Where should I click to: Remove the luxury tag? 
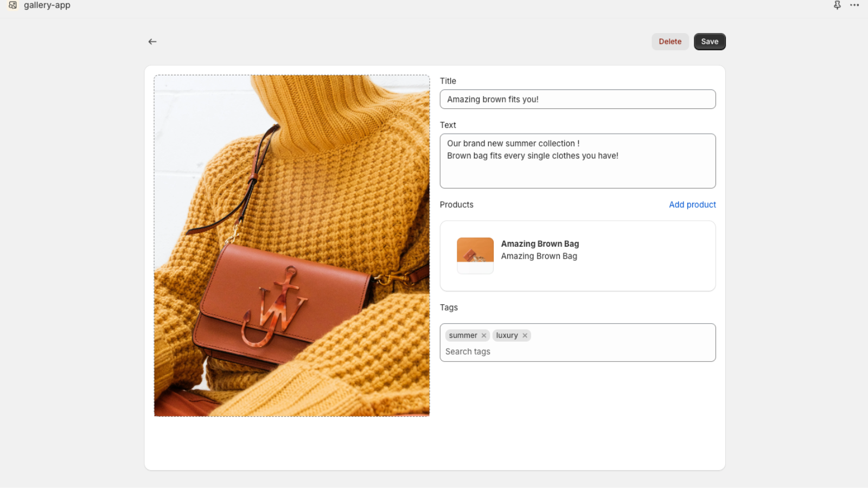[x=525, y=336]
